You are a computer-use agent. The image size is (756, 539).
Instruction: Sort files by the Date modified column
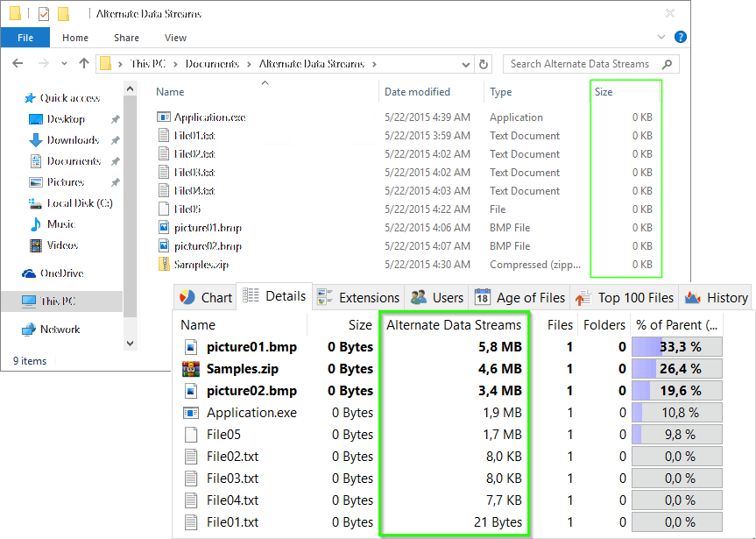pos(418,91)
